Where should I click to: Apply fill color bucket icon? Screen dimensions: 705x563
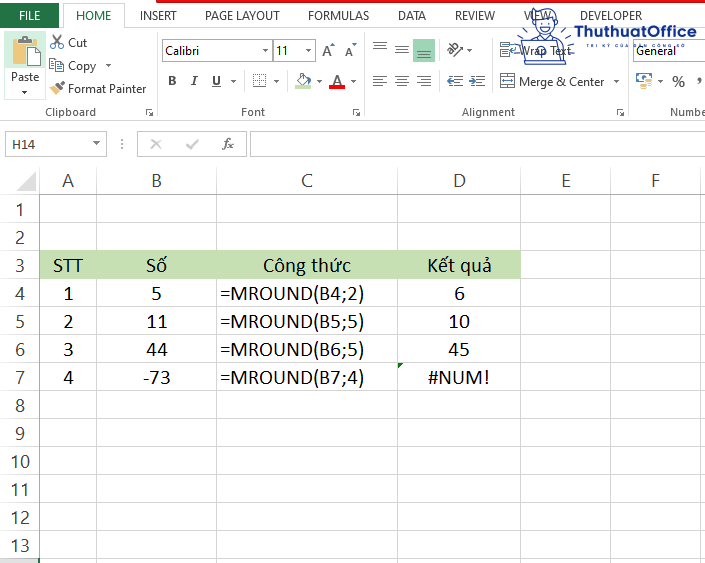(x=303, y=81)
